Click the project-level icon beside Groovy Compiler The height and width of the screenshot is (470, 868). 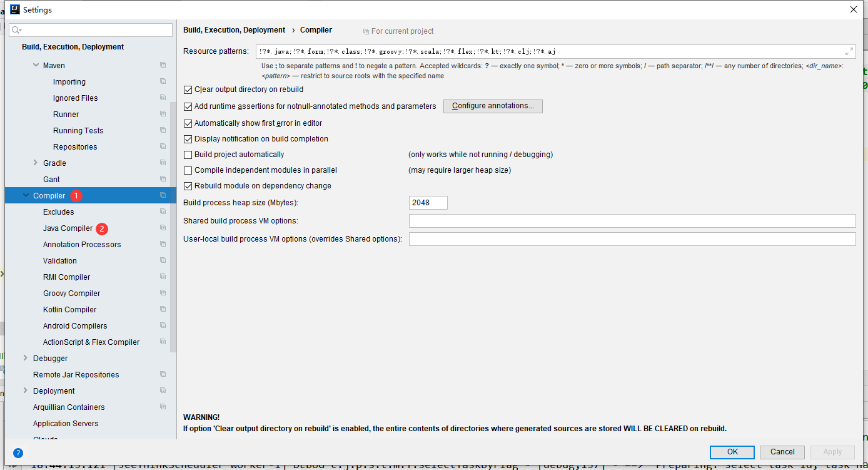(x=163, y=293)
